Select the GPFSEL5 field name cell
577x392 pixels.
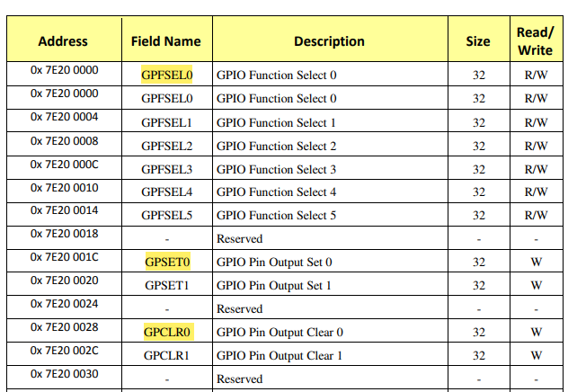pos(166,215)
